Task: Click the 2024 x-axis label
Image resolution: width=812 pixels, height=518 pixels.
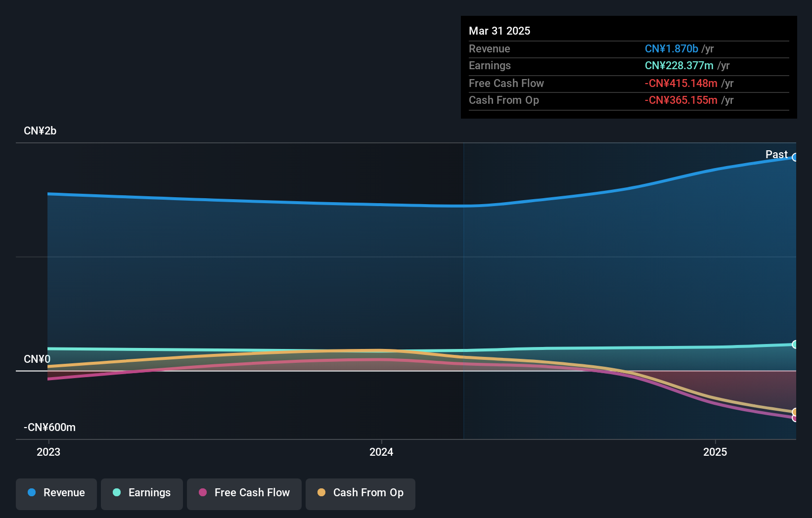Action: (381, 452)
